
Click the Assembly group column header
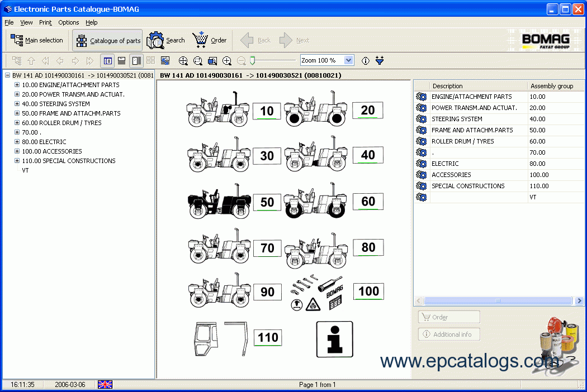[x=556, y=85]
